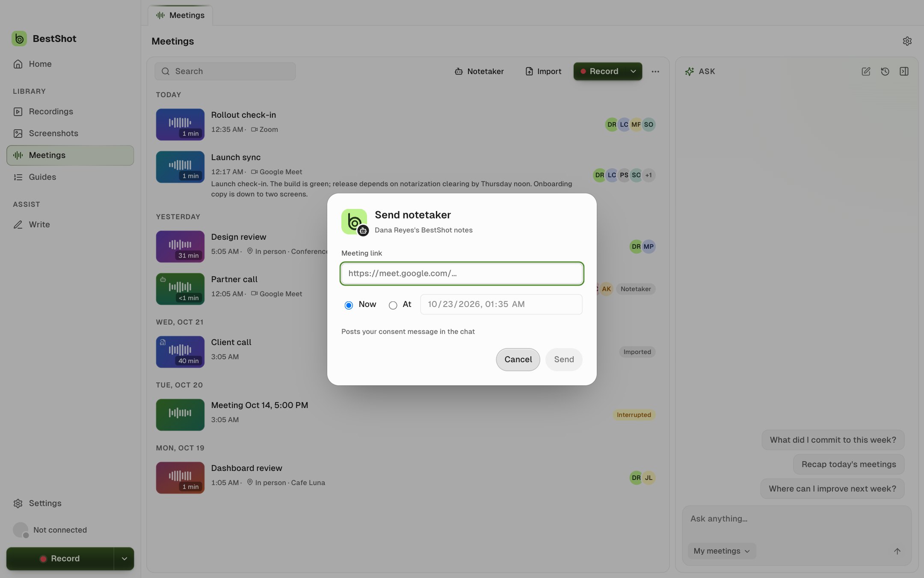Click 'What did I commit to this week?' suggestion
The height and width of the screenshot is (578, 924).
tap(832, 440)
